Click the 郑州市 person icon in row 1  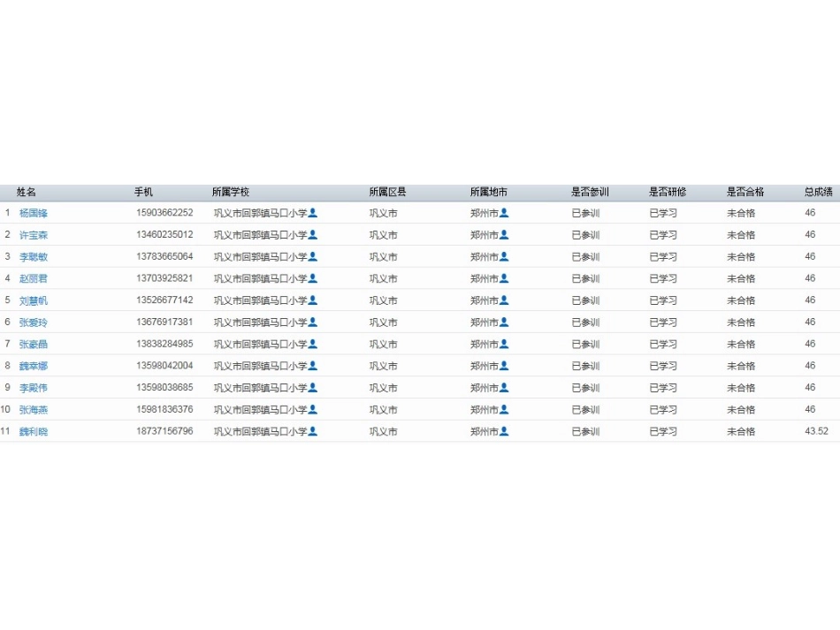coord(504,212)
